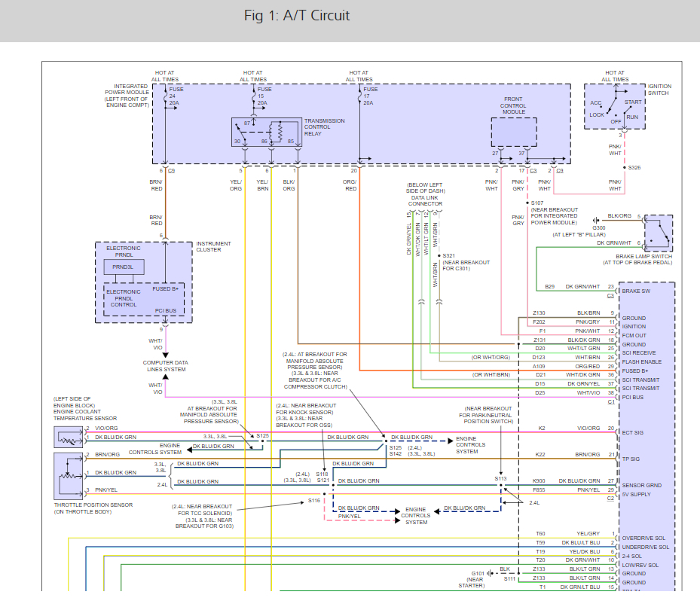
Task: Click the BRAKE SW pin label
Action: (636, 291)
